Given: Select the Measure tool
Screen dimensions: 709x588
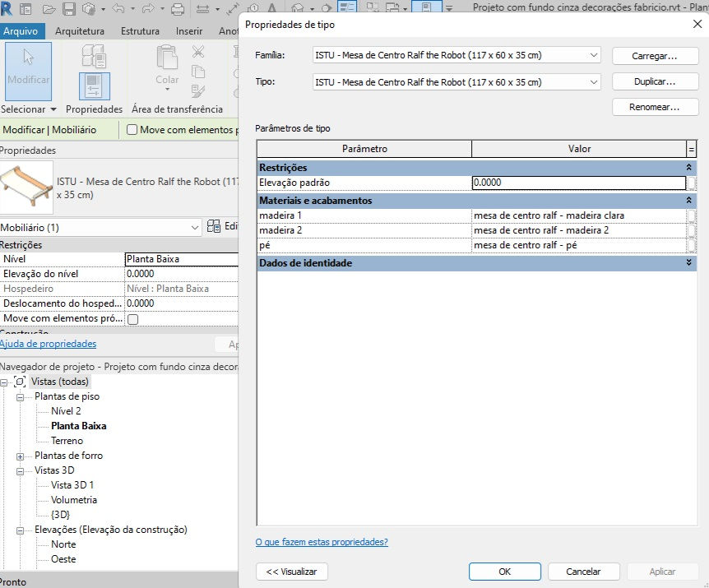Looking at the screenshot, I should point(202,8).
